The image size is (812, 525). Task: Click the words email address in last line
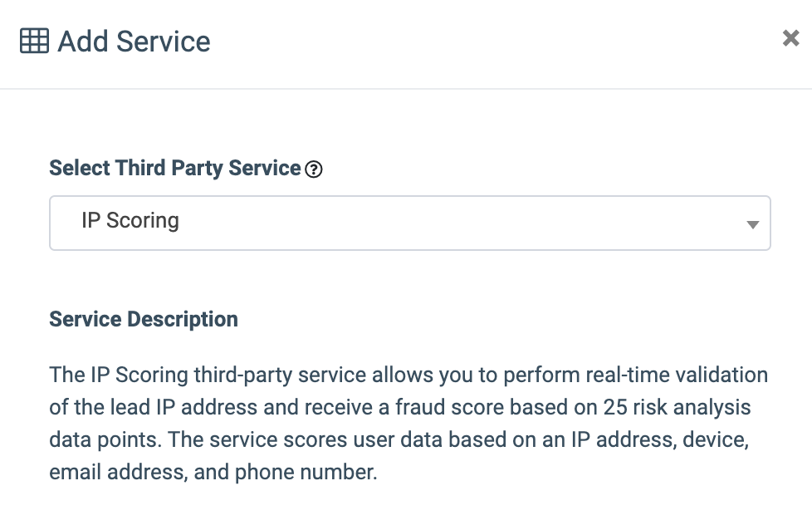tap(118, 472)
